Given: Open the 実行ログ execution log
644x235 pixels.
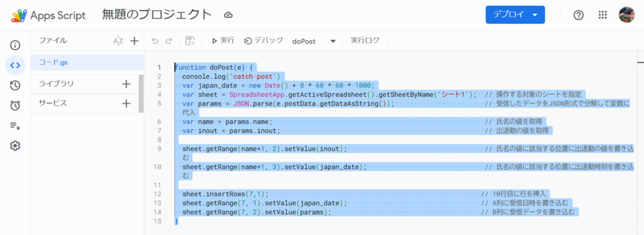Looking at the screenshot, I should [365, 41].
